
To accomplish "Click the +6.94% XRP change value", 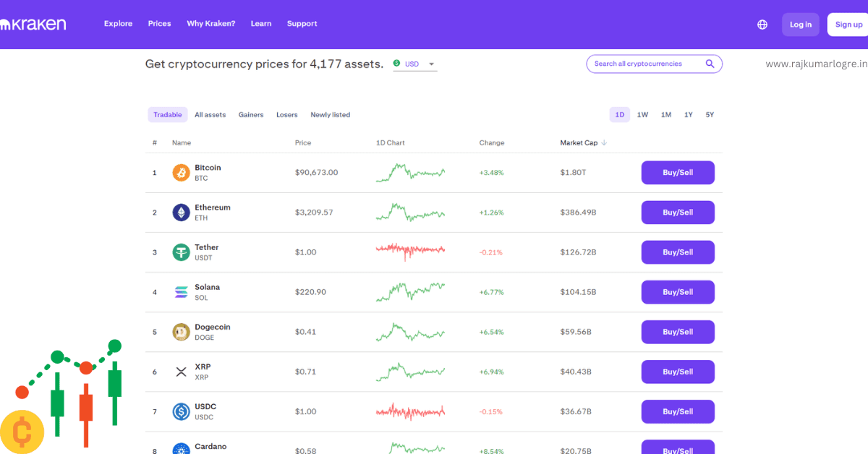I will pos(491,372).
